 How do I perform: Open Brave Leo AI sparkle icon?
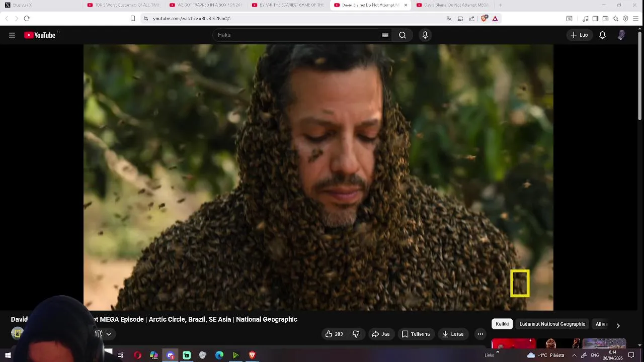(x=615, y=19)
